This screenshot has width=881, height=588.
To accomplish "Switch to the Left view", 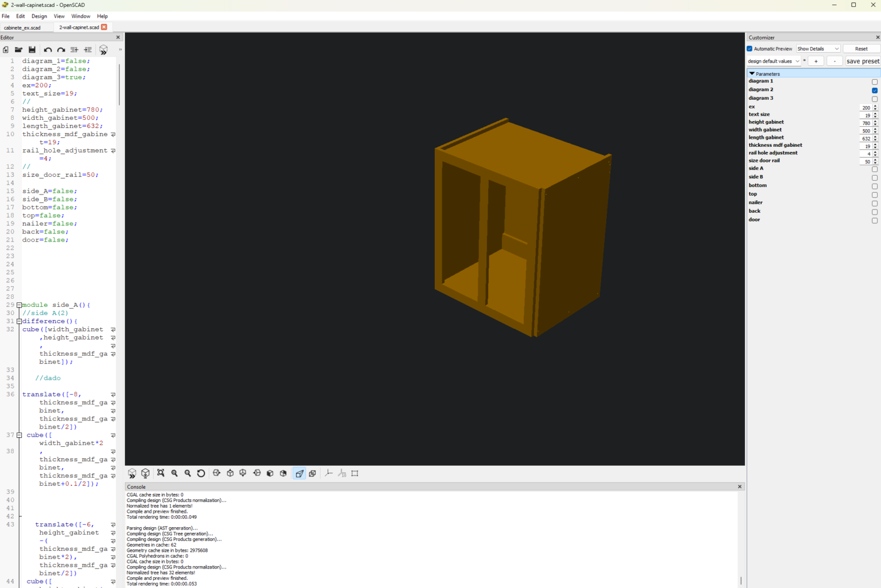I will [x=257, y=473].
